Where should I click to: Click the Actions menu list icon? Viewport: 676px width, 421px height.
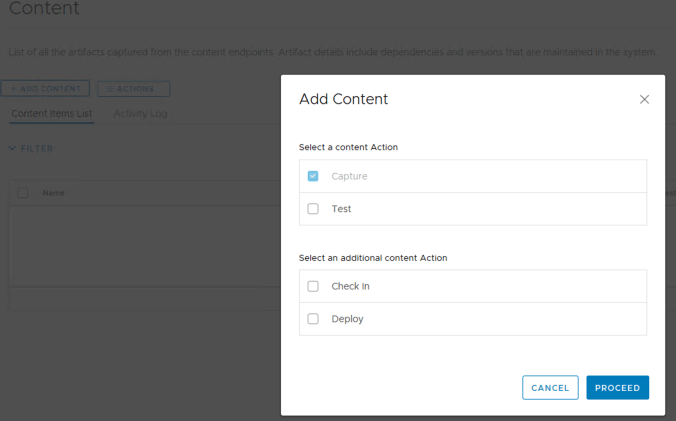[x=109, y=89]
